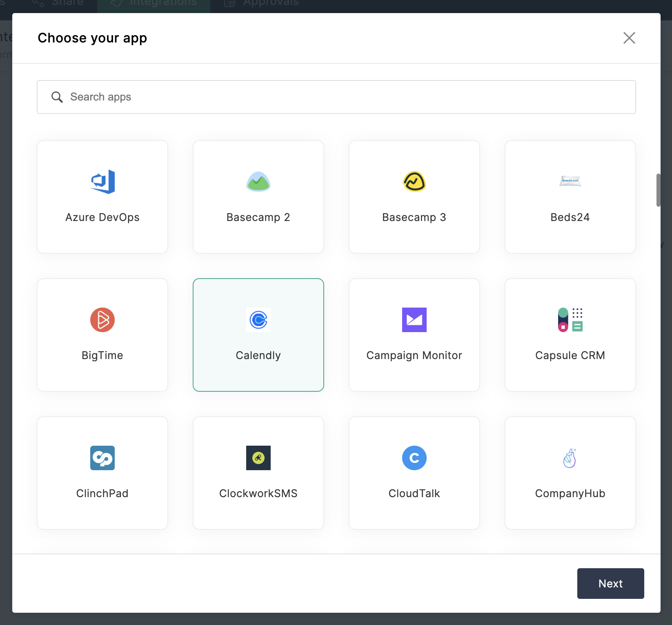This screenshot has height=625, width=672.
Task: Open the Share tab in background
Action: 58,4
